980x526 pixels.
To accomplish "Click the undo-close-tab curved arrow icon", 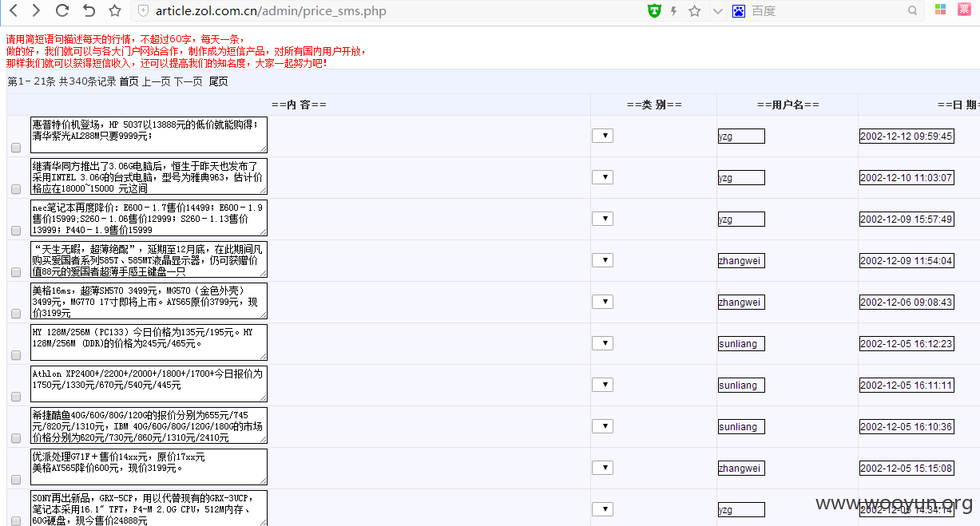I will click(x=89, y=10).
